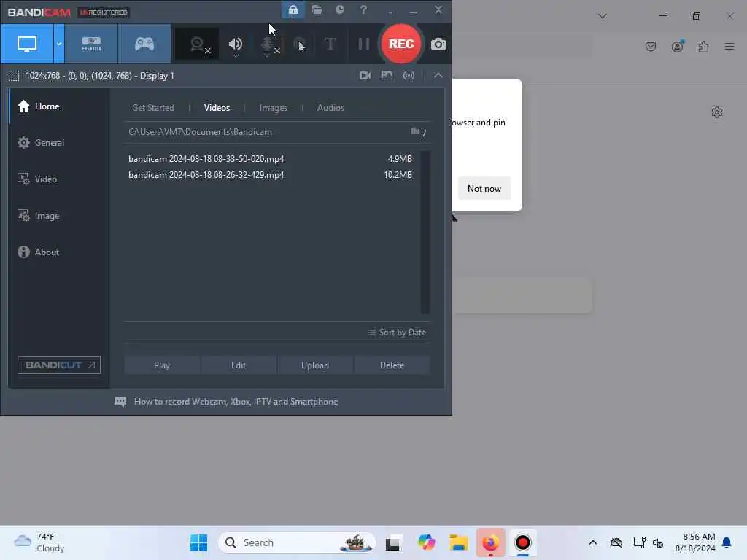This screenshot has height=560, width=747.
Task: Click the Play button
Action: click(162, 365)
